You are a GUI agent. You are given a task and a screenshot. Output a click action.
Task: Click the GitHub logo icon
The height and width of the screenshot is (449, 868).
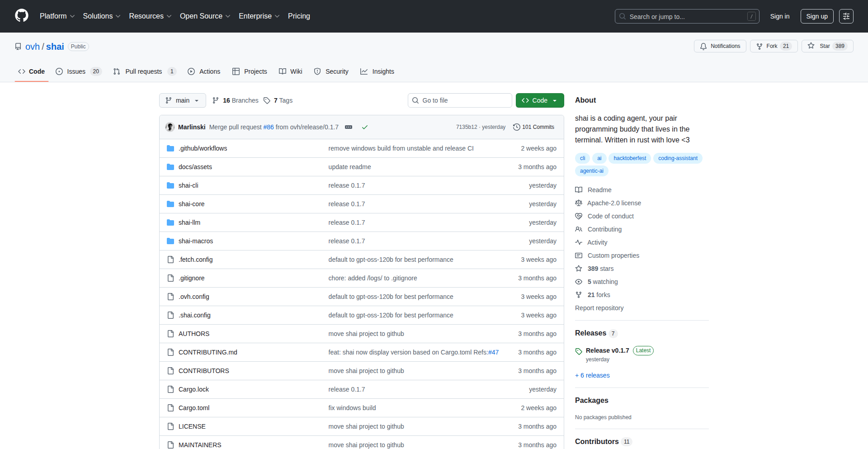pos(22,16)
